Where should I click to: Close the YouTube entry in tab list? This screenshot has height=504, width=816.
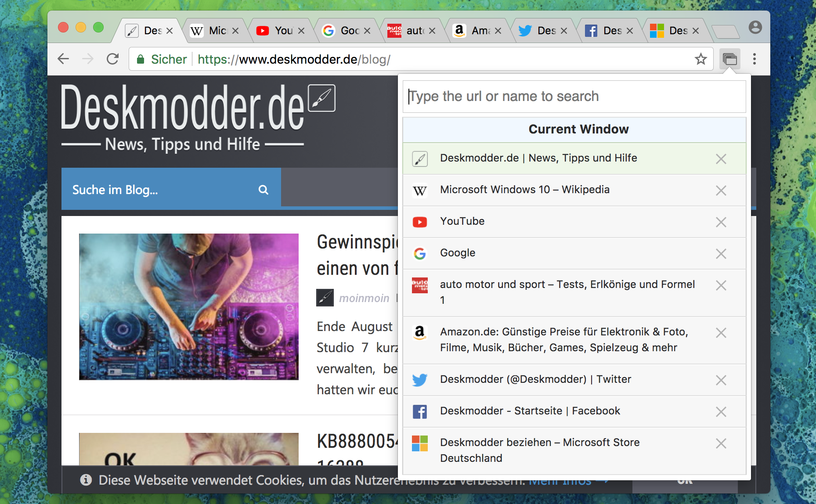721,222
